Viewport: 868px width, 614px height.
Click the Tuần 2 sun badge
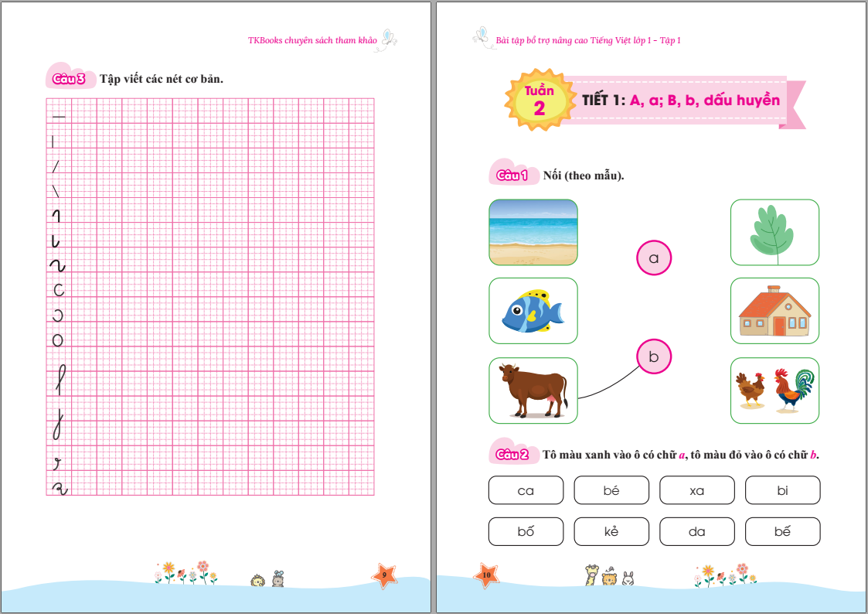tap(540, 101)
